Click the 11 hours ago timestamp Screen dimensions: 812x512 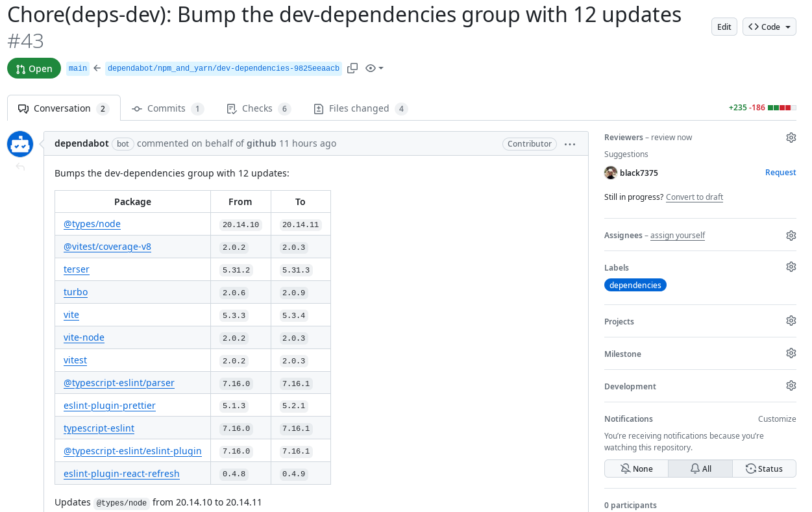(308, 143)
